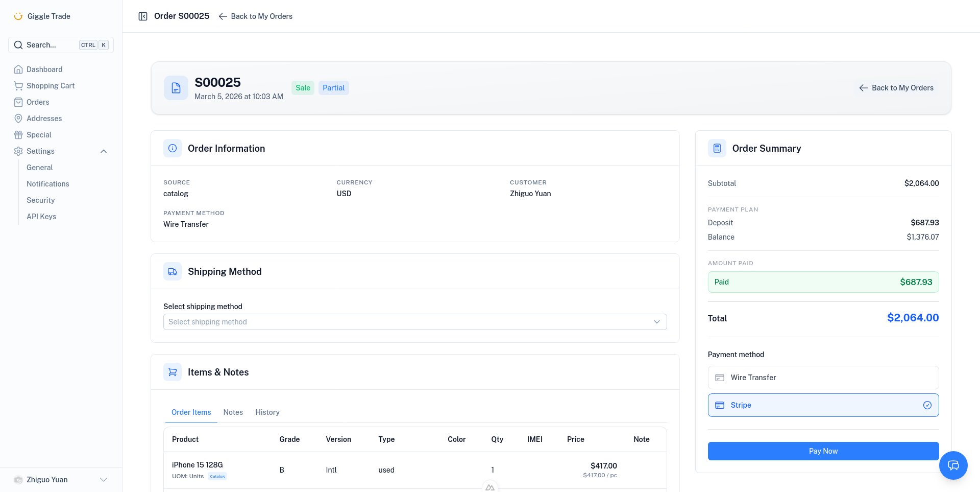The image size is (980, 492).
Task: Click the Settings gear icon
Action: 18,151
